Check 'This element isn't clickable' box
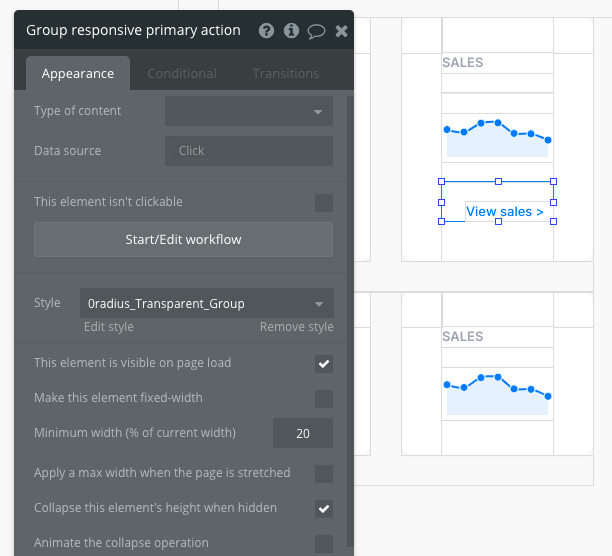 tap(324, 203)
